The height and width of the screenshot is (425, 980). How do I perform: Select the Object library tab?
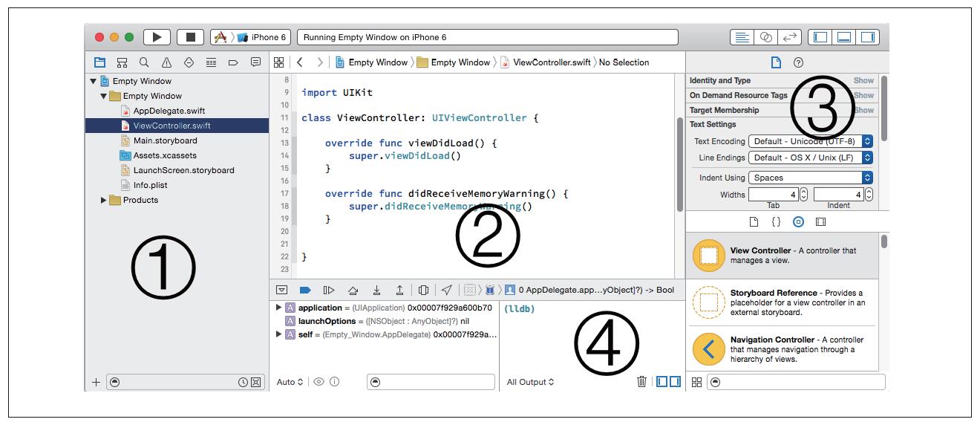click(799, 221)
